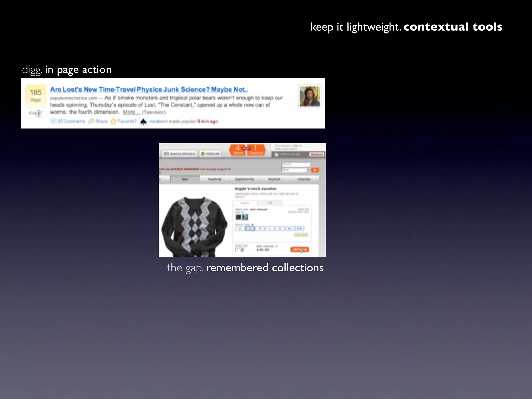This screenshot has width=532, height=399.
Task: Open the quantity dropdown
Action: (x=240, y=250)
